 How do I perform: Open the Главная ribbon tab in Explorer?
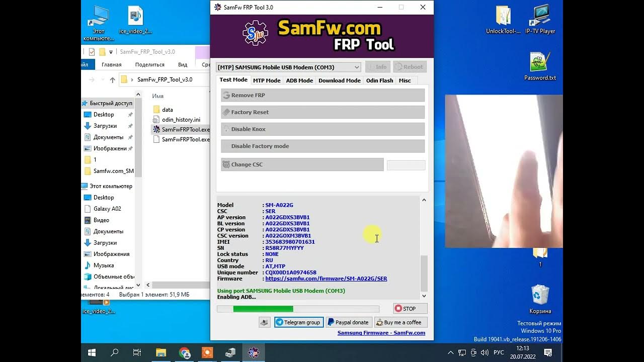pyautogui.click(x=112, y=64)
